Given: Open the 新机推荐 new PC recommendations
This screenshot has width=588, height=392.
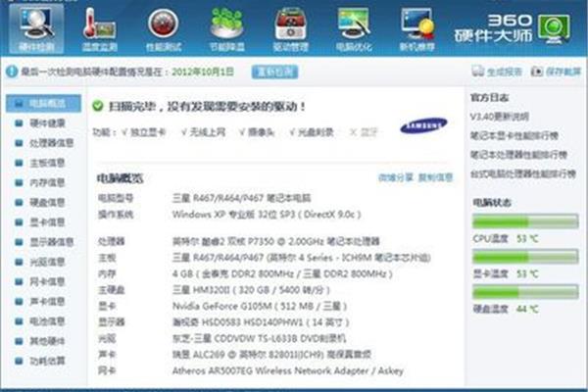Looking at the screenshot, I should click(x=417, y=29).
